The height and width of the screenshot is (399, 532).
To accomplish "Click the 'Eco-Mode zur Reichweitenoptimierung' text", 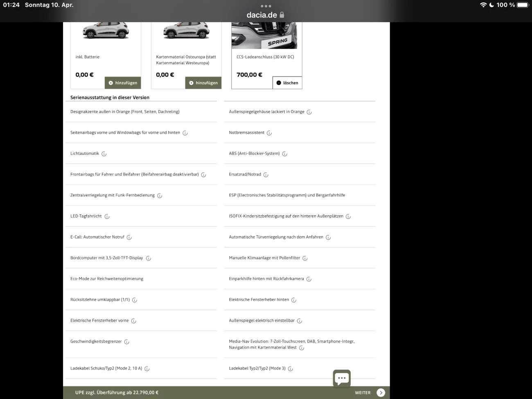I will point(107,279).
